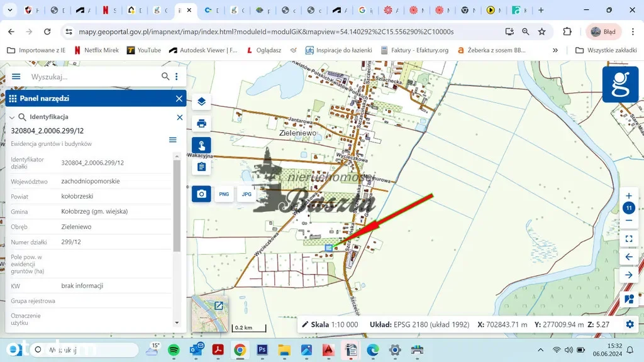Screen dimensions: 644x362
Task: Open the main hamburger menu by search
Action: click(16, 77)
